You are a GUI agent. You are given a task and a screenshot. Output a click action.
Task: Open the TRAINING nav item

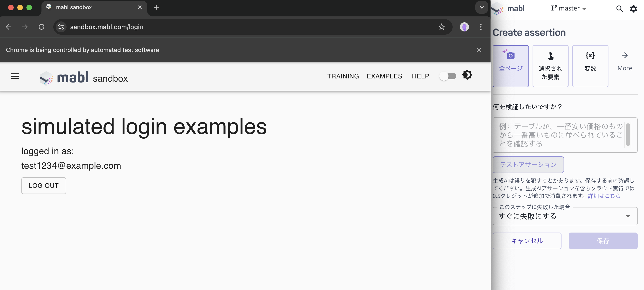[x=343, y=76]
